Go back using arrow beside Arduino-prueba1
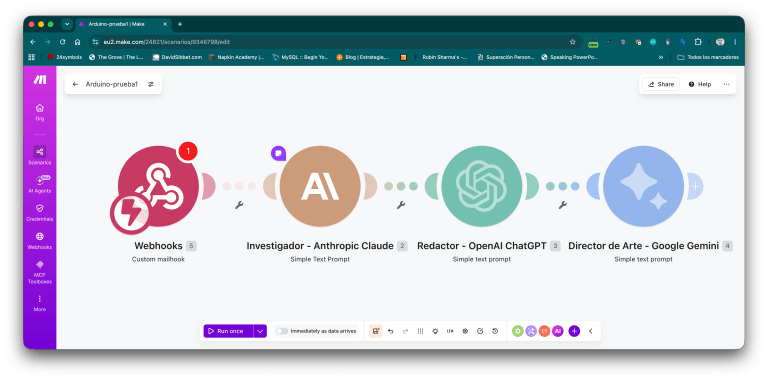Viewport: 768px width, 380px height. point(75,84)
